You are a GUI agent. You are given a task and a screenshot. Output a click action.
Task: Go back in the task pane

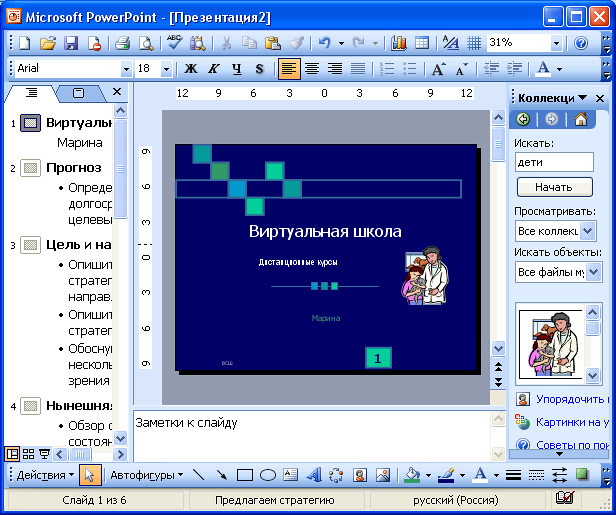click(x=523, y=119)
